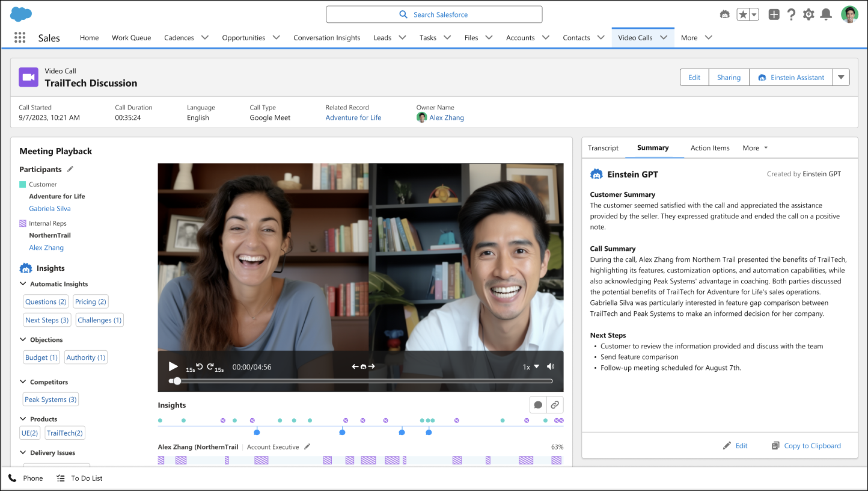
Task: Click the copy link icon in Insights
Action: click(x=555, y=405)
